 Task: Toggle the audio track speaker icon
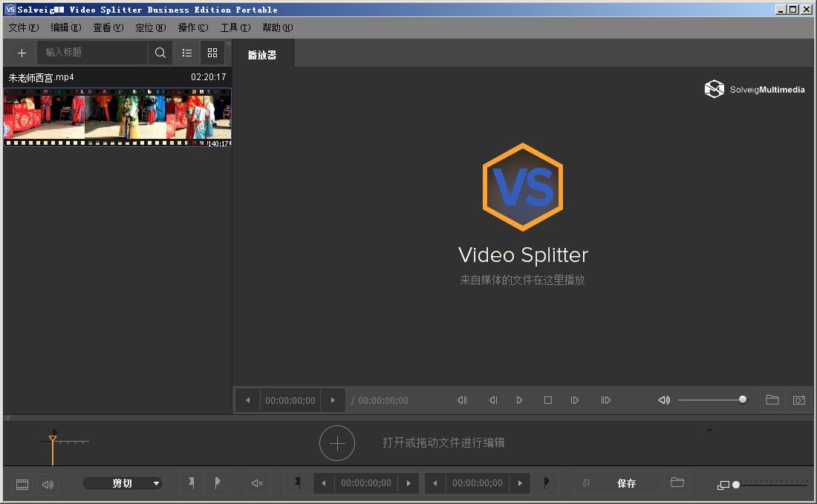48,484
